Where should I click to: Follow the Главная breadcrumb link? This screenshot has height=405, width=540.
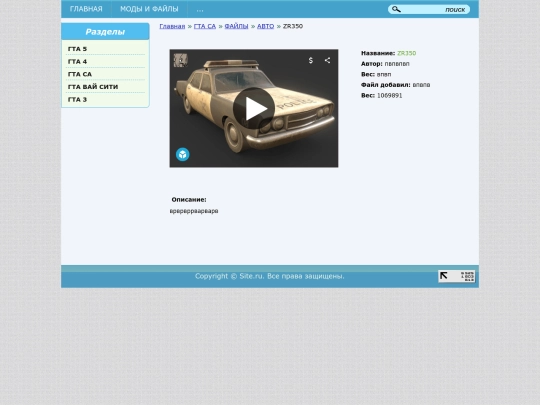click(x=172, y=26)
